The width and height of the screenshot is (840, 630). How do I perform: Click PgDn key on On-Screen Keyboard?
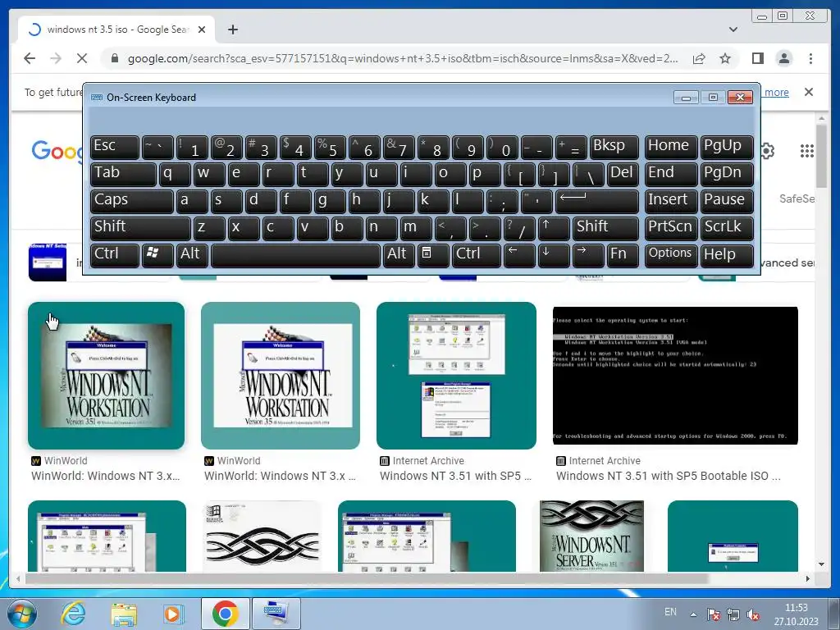pos(727,174)
